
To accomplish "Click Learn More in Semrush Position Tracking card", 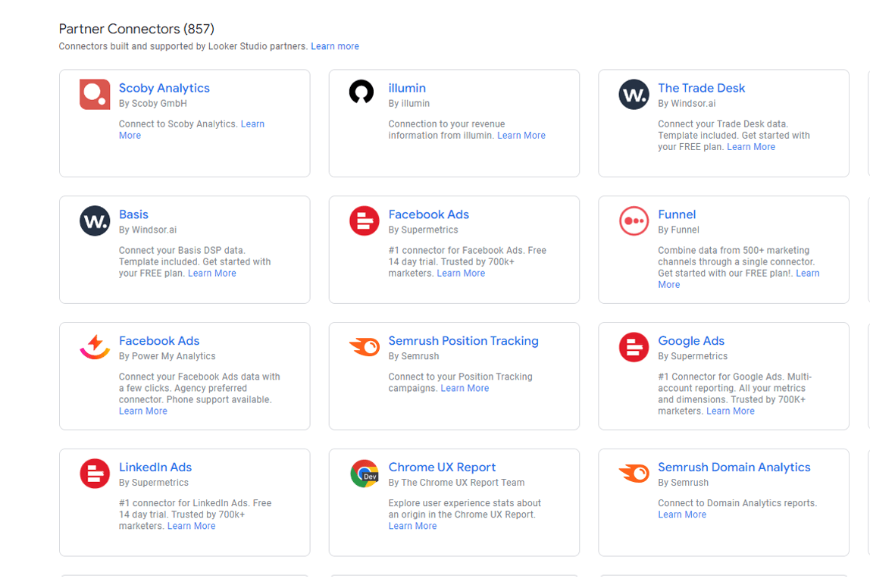I will click(x=465, y=388).
